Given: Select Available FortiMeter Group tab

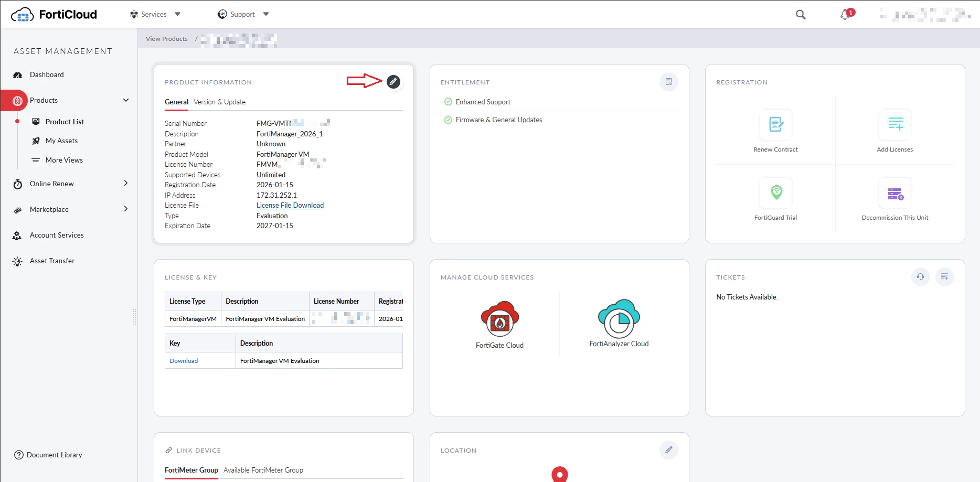Looking at the screenshot, I should pos(263,470).
